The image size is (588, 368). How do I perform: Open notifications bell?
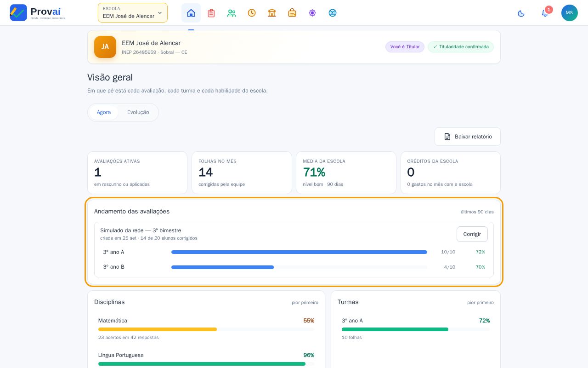click(x=545, y=13)
